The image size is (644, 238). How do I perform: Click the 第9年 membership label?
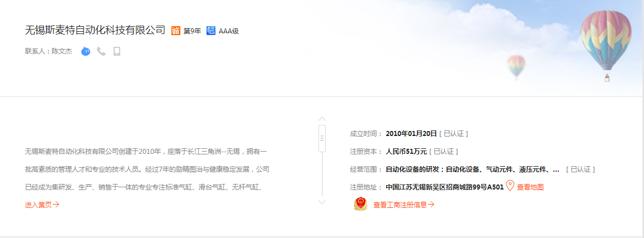click(192, 31)
